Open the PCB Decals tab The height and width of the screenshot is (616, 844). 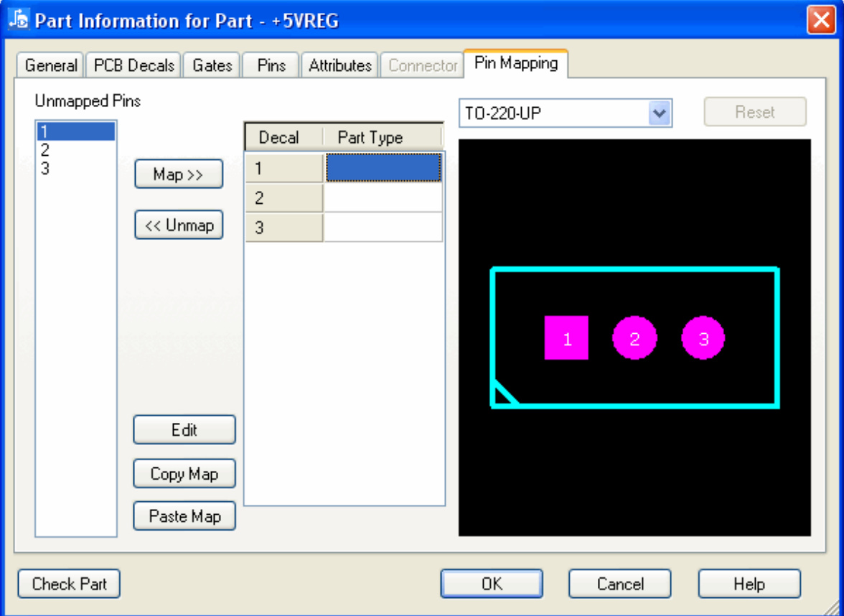[134, 65]
